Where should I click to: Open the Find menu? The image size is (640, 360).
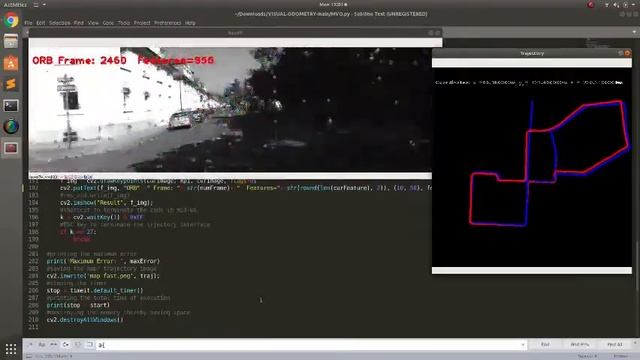(79, 23)
